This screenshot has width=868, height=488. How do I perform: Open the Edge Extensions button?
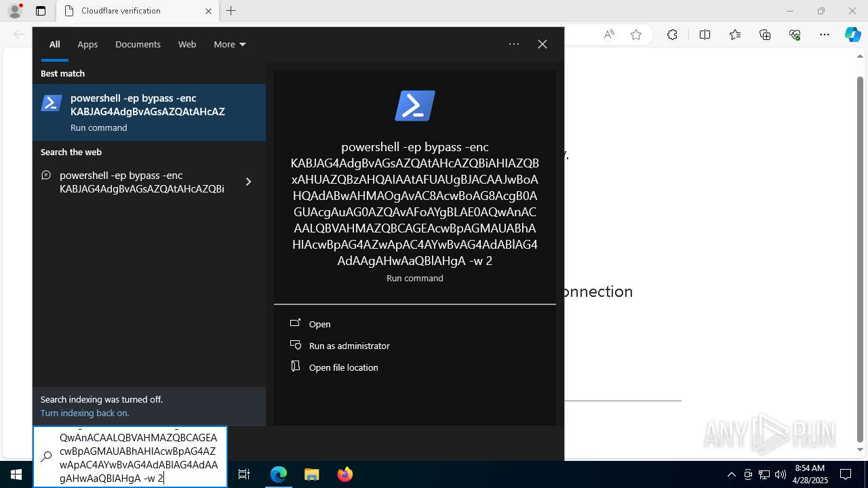pos(672,35)
